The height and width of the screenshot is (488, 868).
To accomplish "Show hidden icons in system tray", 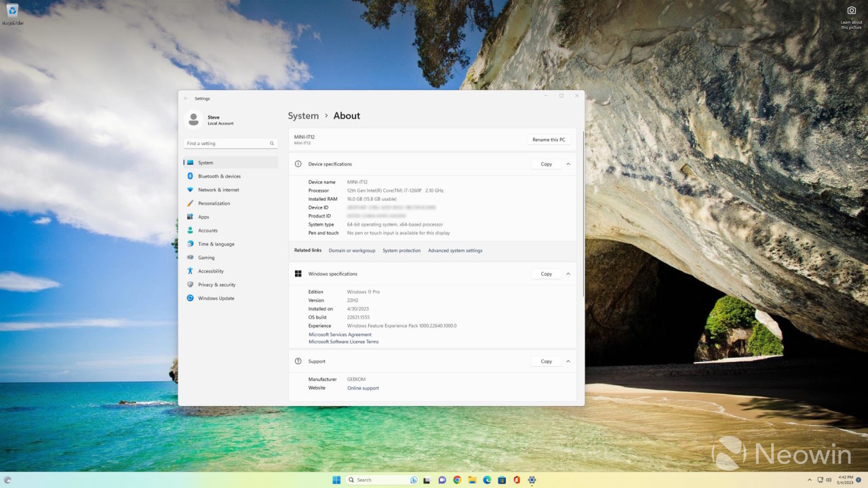I will [x=809, y=480].
